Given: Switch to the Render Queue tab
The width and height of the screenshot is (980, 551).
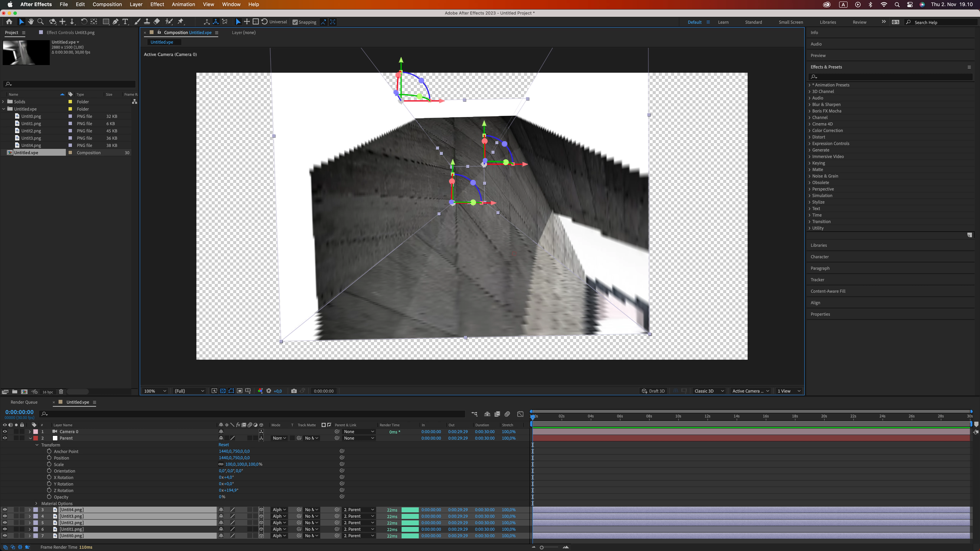Looking at the screenshot, I should [24, 402].
